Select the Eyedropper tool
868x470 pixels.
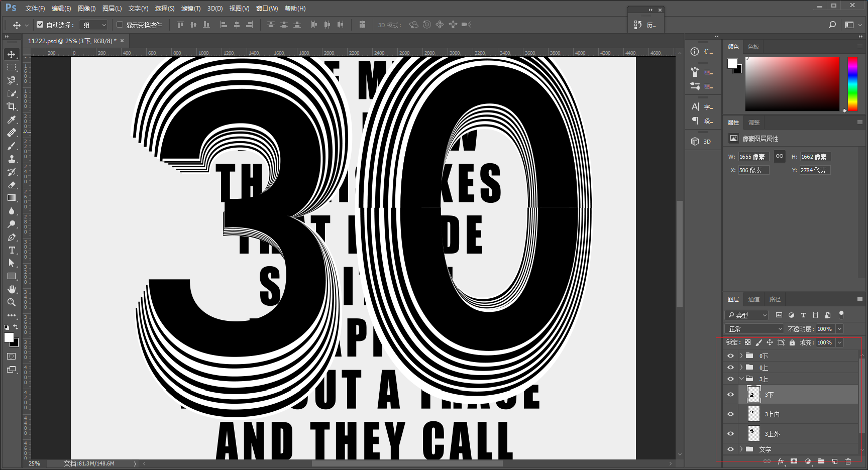pos(12,120)
